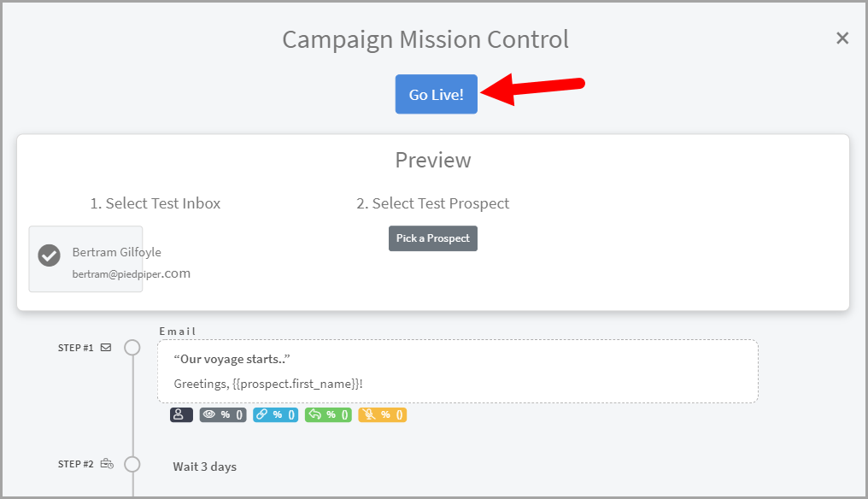The image size is (868, 499).
Task: Click the envelope icon beside Step #1
Action: 106,348
